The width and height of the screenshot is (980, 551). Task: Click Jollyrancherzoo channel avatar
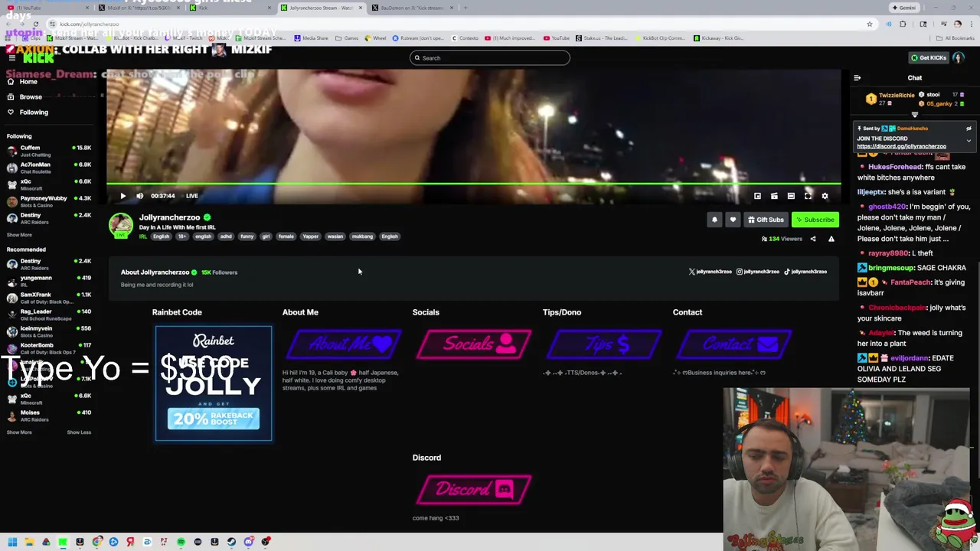pos(120,225)
